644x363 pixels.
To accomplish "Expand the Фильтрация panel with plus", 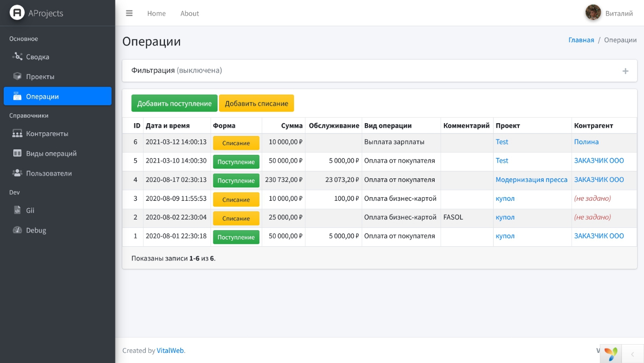I will click(x=625, y=71).
